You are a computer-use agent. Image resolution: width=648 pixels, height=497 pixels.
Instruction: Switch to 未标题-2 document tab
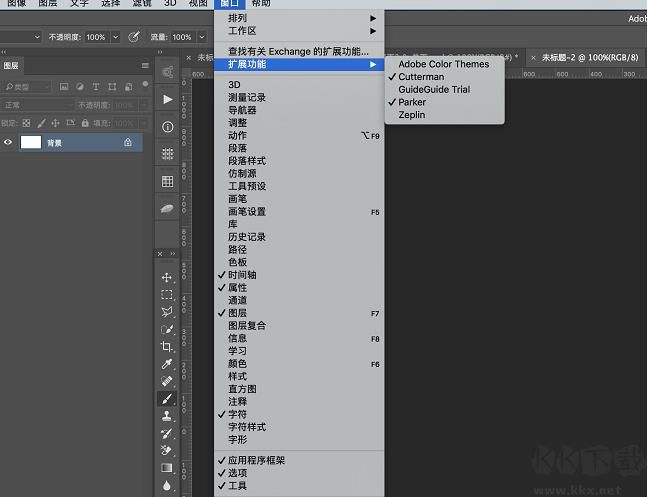[590, 58]
